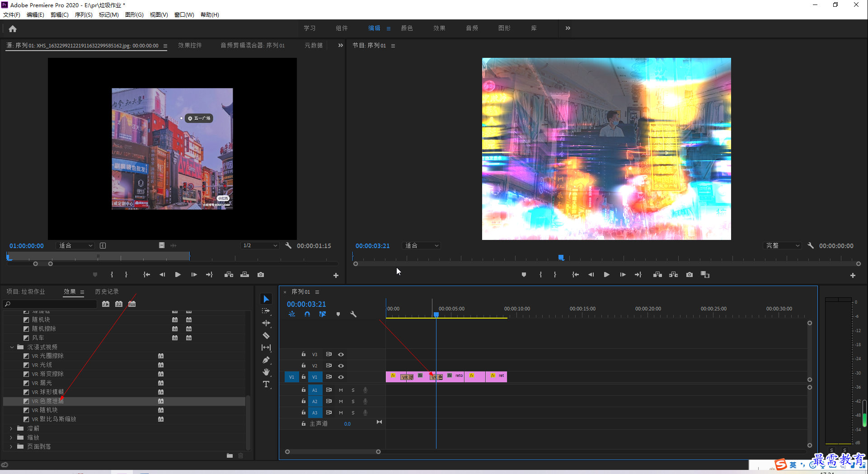Toggle lock on track V2

pyautogui.click(x=304, y=365)
